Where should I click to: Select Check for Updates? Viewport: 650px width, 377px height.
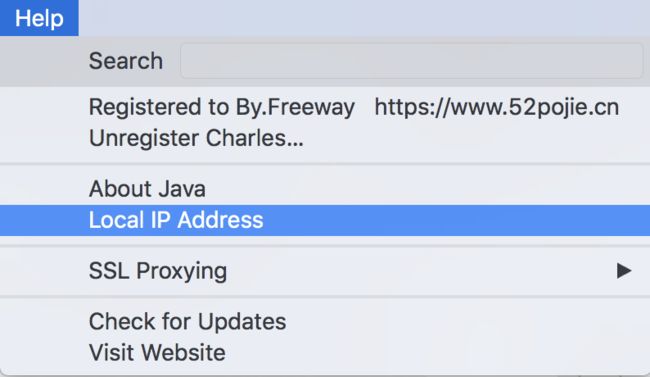[325, 322]
